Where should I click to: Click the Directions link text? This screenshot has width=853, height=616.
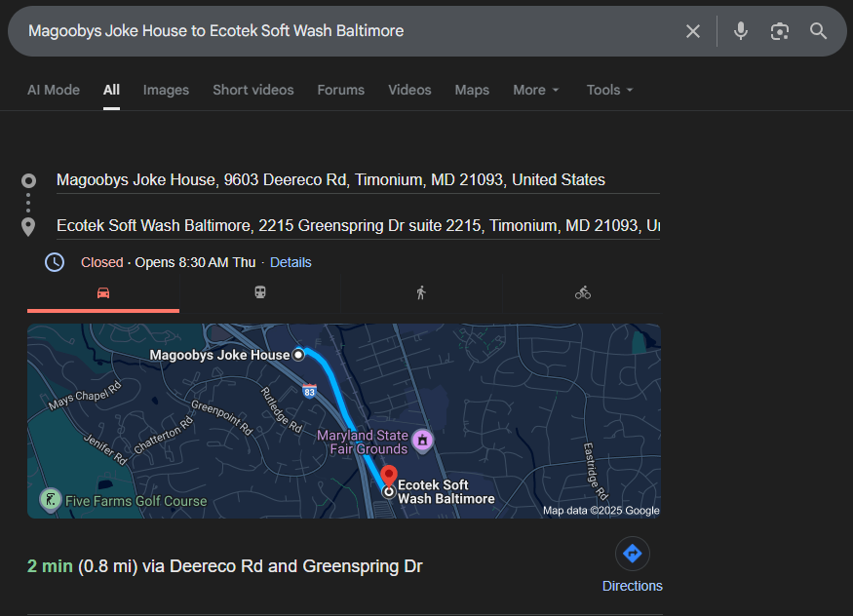[x=632, y=586]
